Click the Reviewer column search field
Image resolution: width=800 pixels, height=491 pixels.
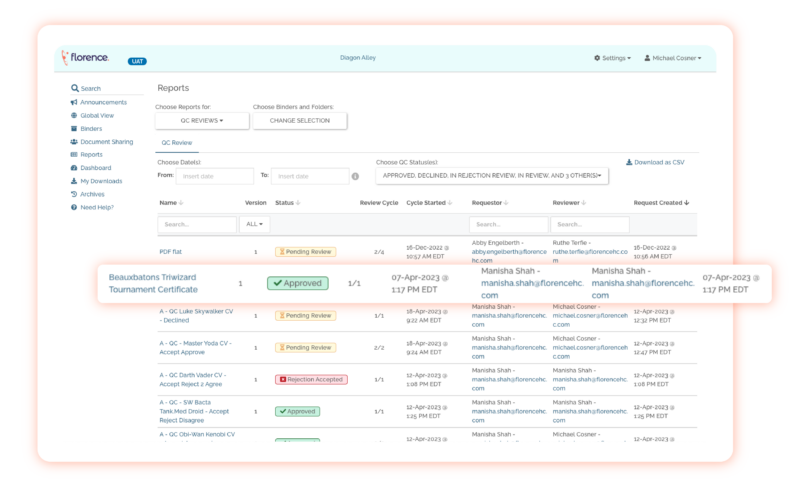point(590,224)
